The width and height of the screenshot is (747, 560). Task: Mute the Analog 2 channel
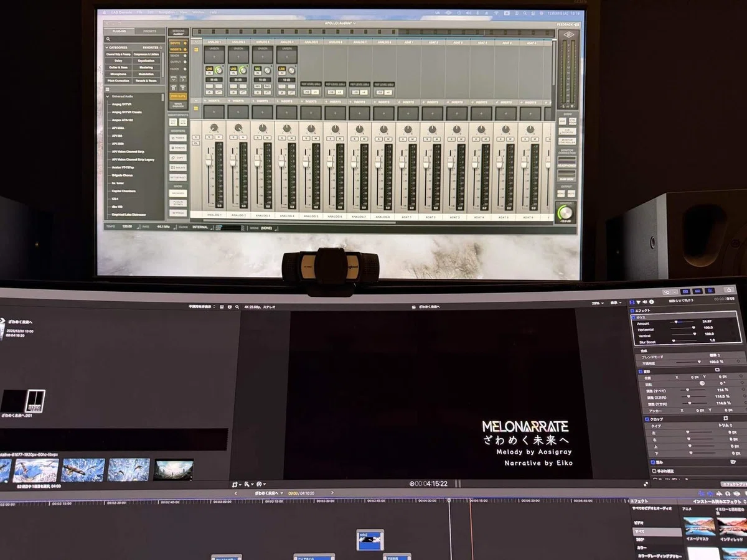coord(243,137)
